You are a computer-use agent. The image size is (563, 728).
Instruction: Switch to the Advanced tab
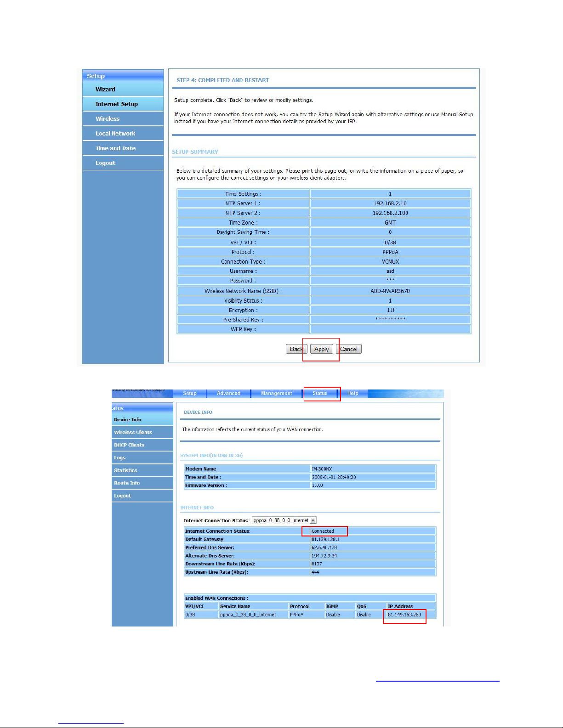pos(228,393)
